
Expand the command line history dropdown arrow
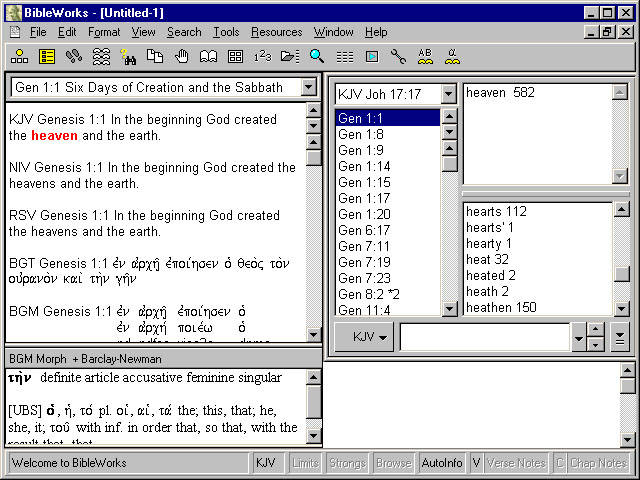coord(578,337)
